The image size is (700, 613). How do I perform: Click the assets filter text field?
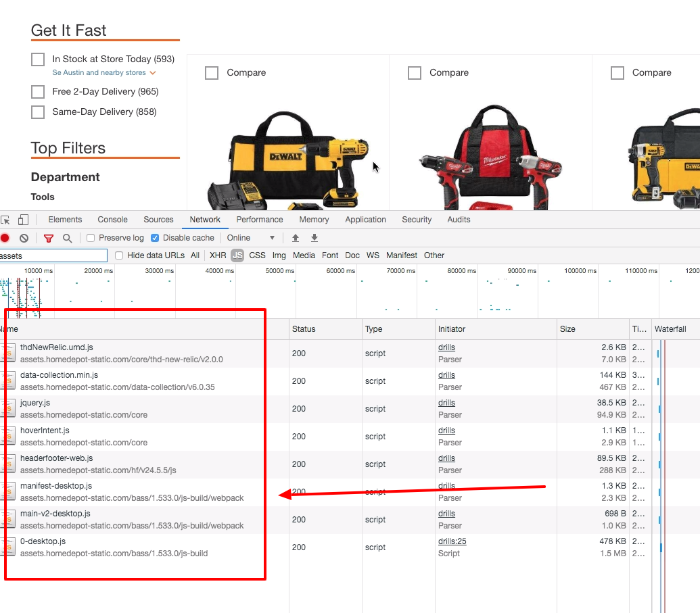[x=53, y=255]
